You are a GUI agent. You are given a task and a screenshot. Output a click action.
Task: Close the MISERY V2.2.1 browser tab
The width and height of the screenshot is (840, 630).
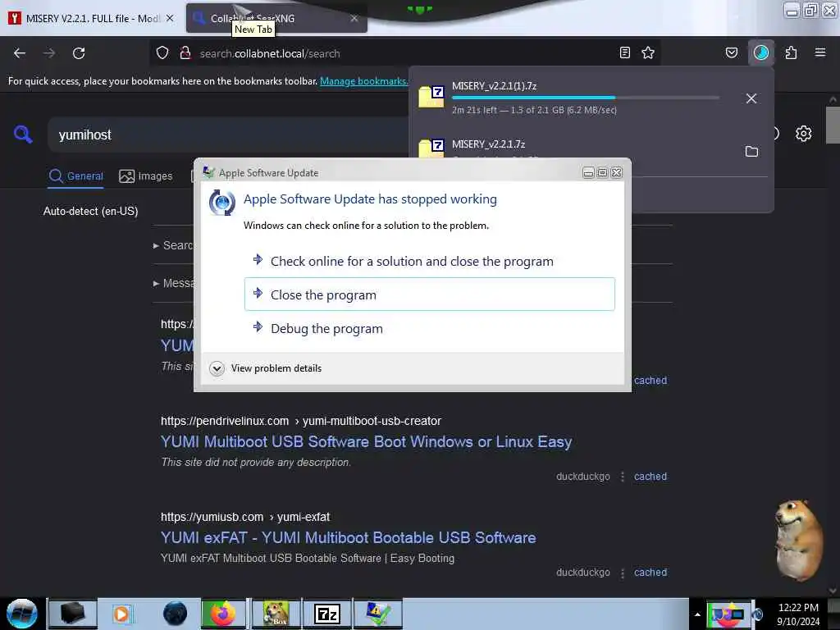pos(170,18)
